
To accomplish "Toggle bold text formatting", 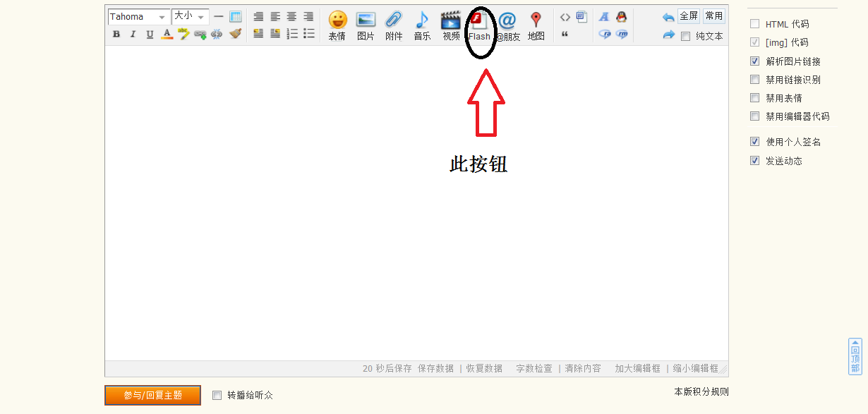I will coord(116,34).
